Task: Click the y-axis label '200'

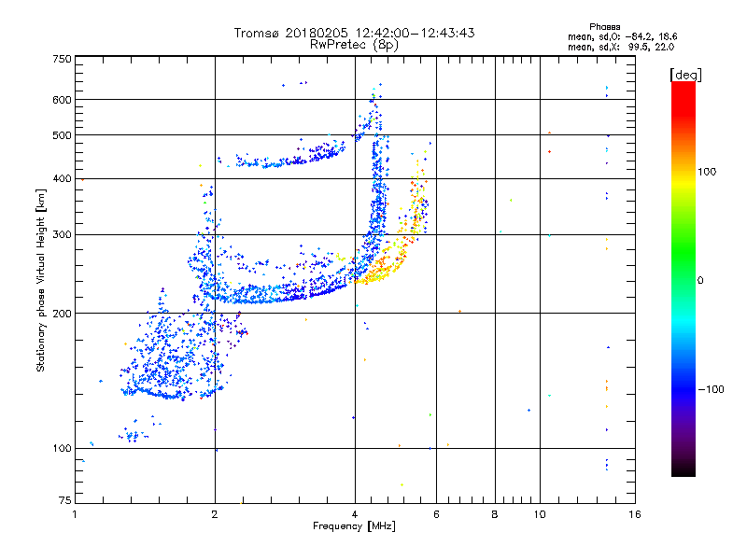Action: [62, 314]
